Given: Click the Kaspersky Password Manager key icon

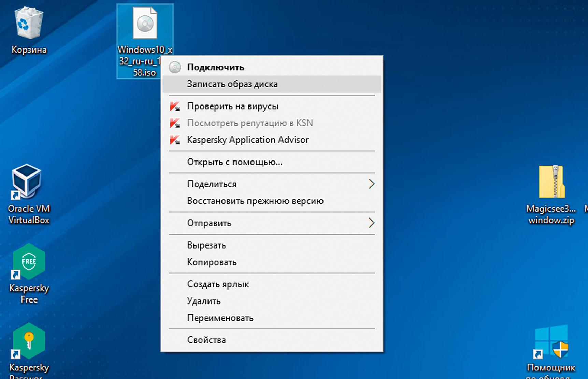Looking at the screenshot, I should (29, 341).
